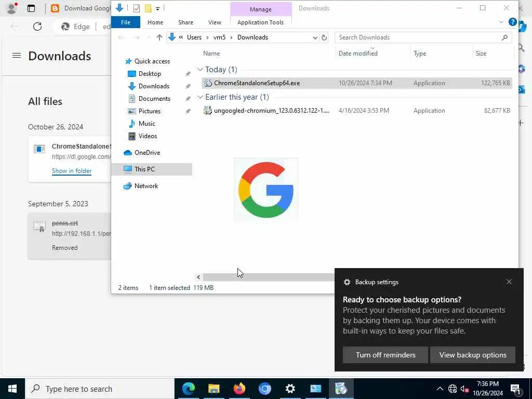Click the Edge profile avatar icon
This screenshot has width=532, height=399.
(x=12, y=8)
